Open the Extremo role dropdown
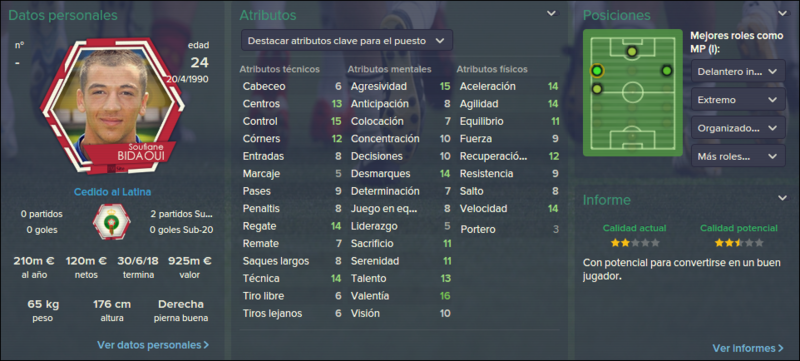 738,99
